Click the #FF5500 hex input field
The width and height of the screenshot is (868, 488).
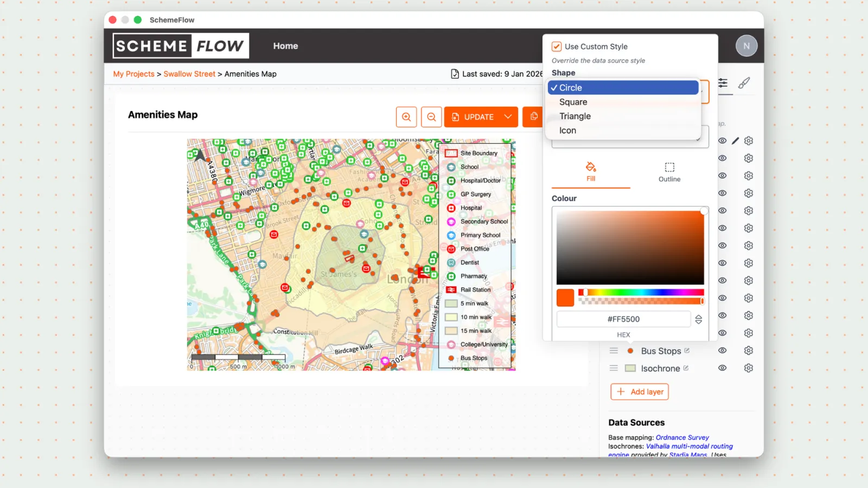(x=624, y=319)
